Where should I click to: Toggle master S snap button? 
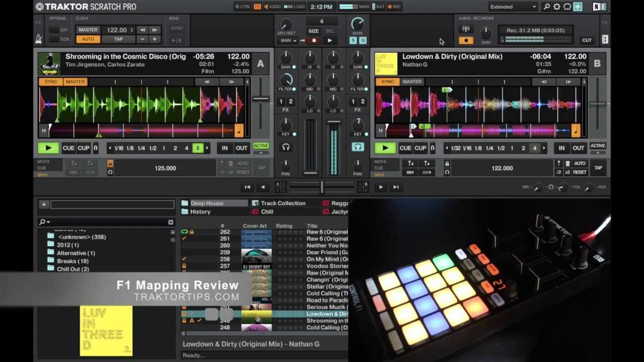pyautogui.click(x=353, y=41)
